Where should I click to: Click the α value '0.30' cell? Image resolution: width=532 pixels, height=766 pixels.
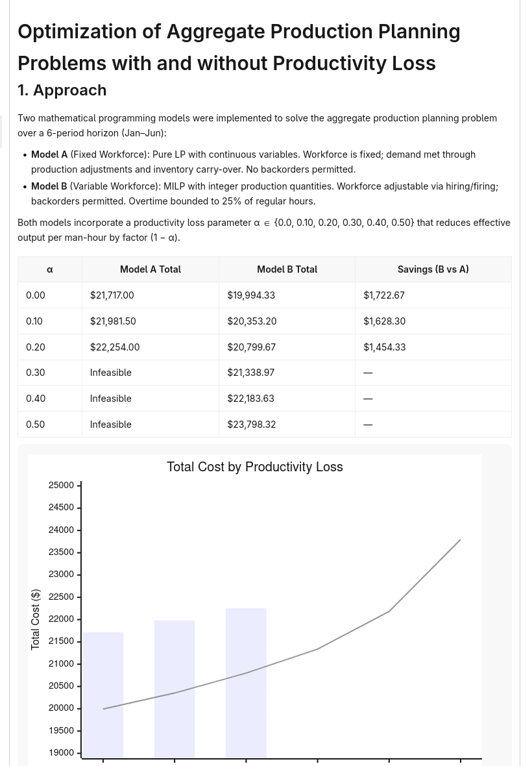(50, 373)
